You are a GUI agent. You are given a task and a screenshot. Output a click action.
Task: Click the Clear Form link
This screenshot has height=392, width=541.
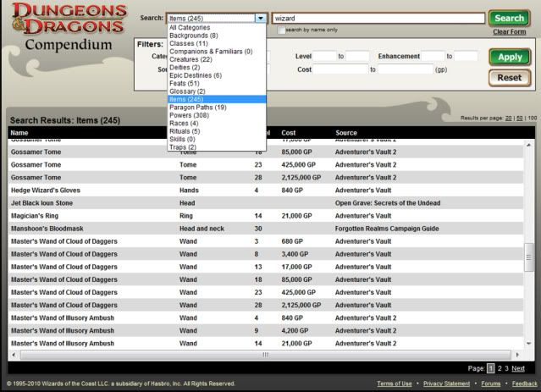[x=510, y=31]
